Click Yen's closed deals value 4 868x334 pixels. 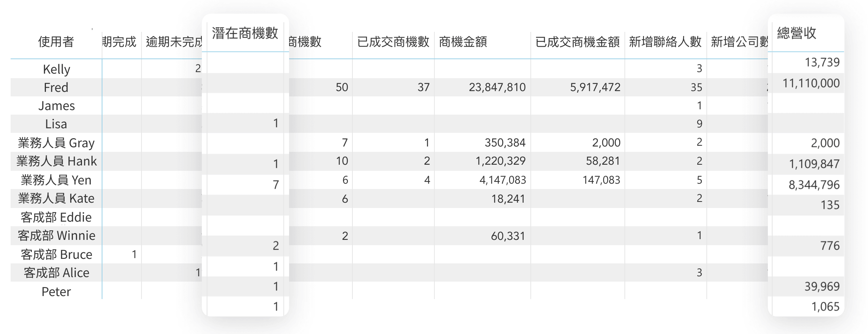pos(427,180)
